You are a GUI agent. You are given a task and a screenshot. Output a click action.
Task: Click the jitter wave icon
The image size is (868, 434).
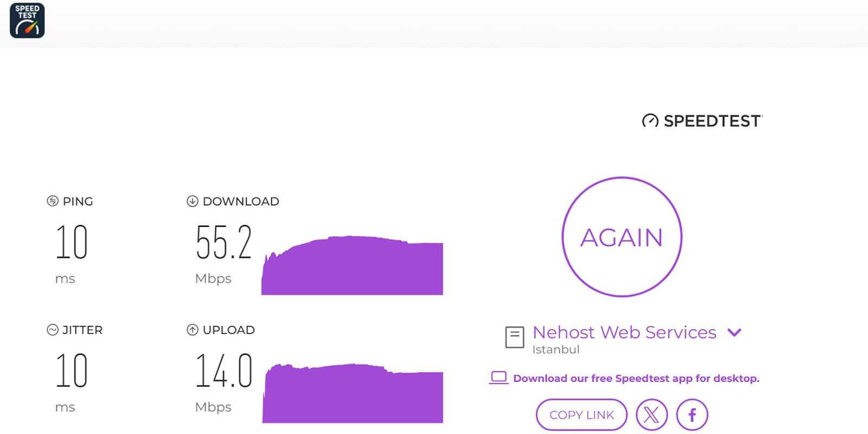click(x=53, y=330)
